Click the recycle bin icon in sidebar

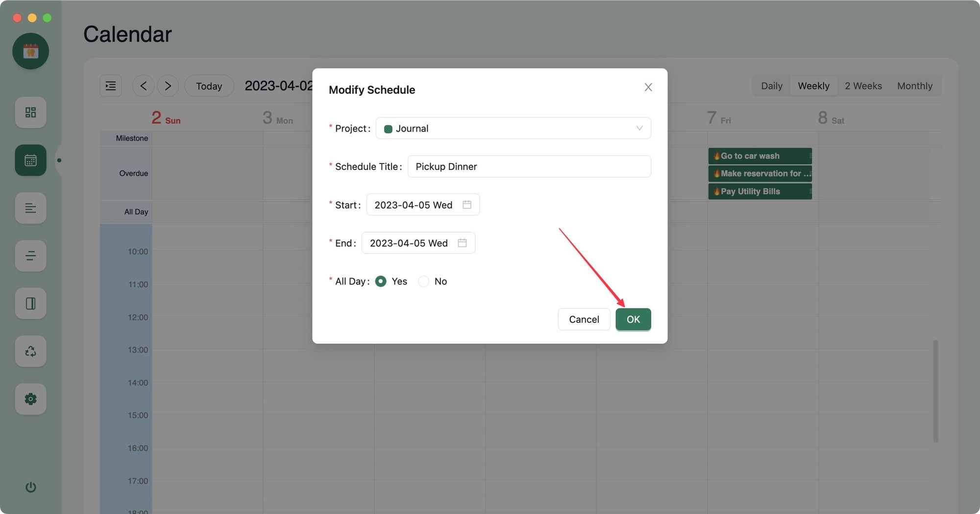click(x=30, y=351)
